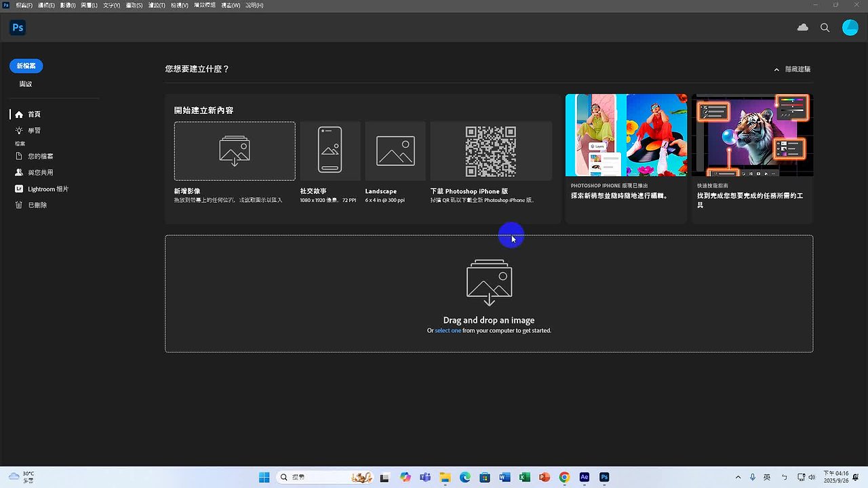Click the blue 新檔案 (New file) button
The height and width of the screenshot is (488, 868).
pyautogui.click(x=26, y=66)
